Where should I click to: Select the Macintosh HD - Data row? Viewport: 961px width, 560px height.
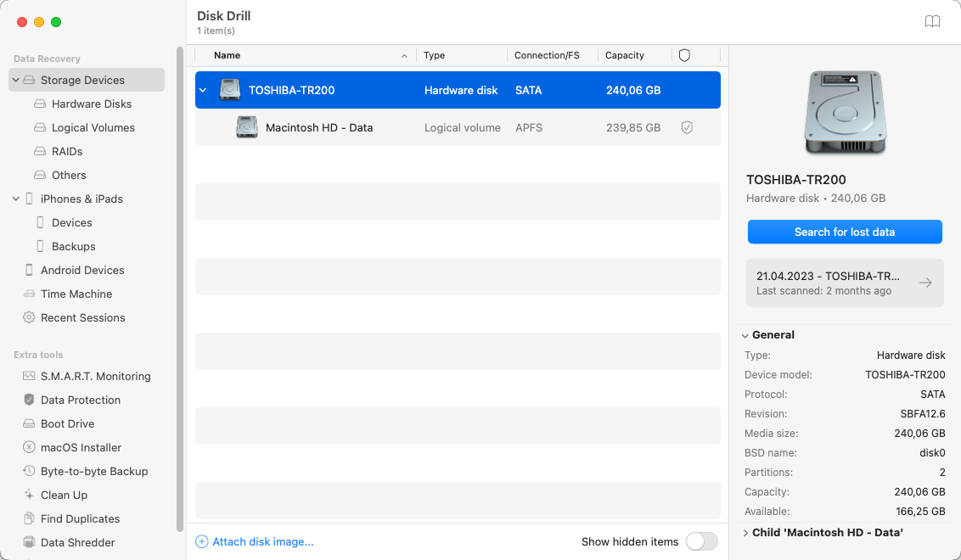pos(458,127)
